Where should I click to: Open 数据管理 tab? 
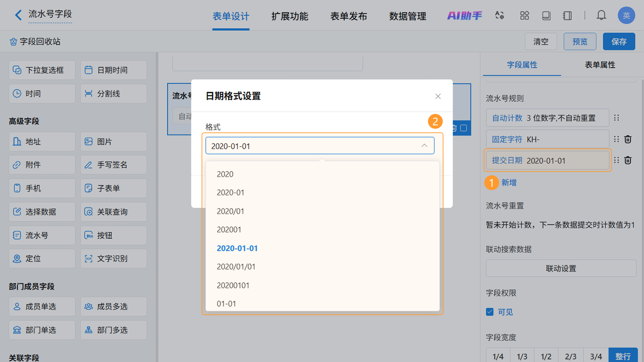pos(408,16)
